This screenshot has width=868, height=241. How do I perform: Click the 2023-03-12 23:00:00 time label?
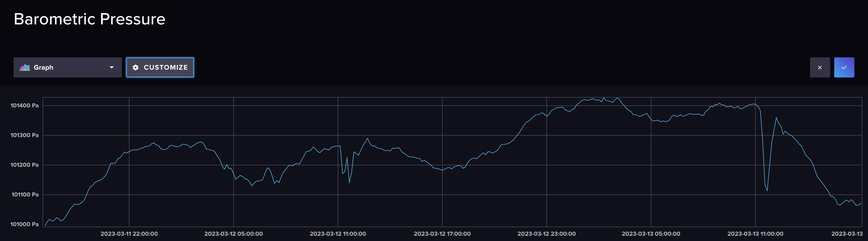(547, 234)
